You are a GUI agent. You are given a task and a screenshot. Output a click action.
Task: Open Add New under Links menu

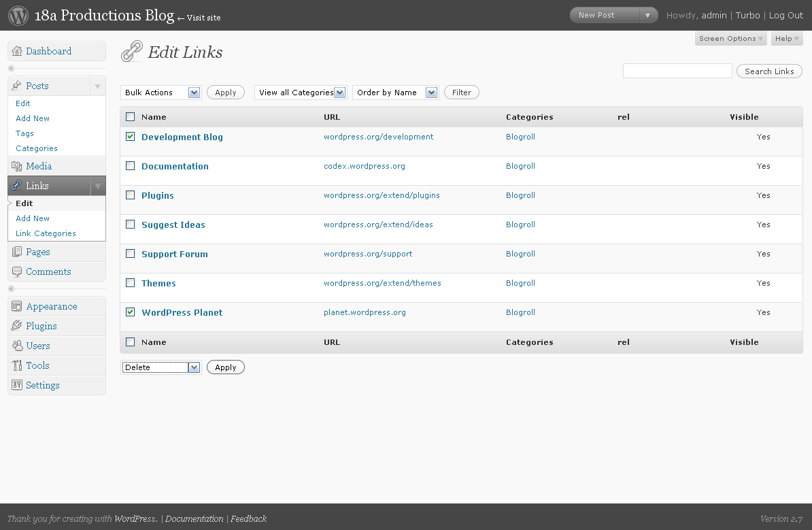pos(33,218)
